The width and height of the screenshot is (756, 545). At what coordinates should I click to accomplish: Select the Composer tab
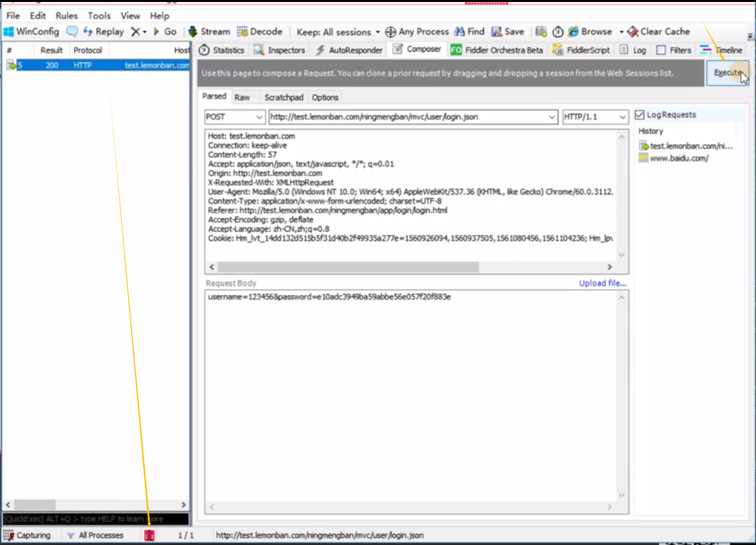tap(417, 49)
